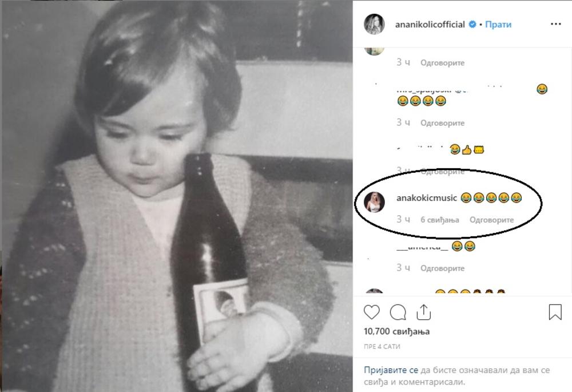
Task: Open anakokicmusic commenter avatar
Action: 375,202
